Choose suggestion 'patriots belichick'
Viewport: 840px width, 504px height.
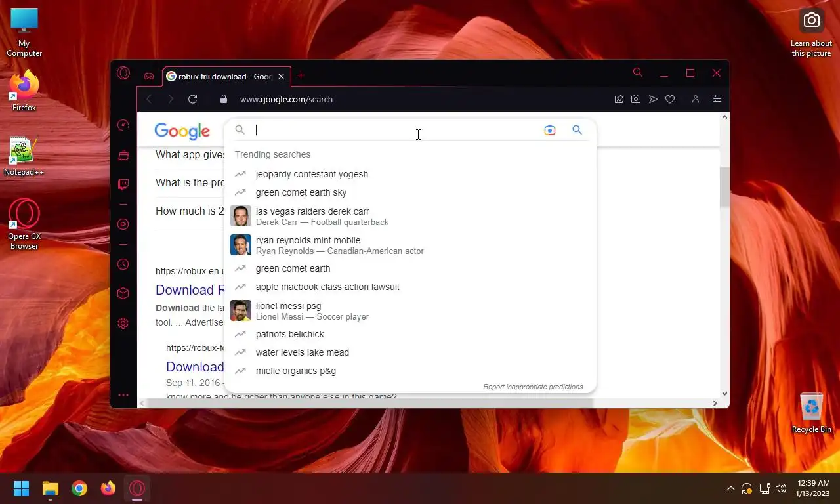tap(410, 334)
